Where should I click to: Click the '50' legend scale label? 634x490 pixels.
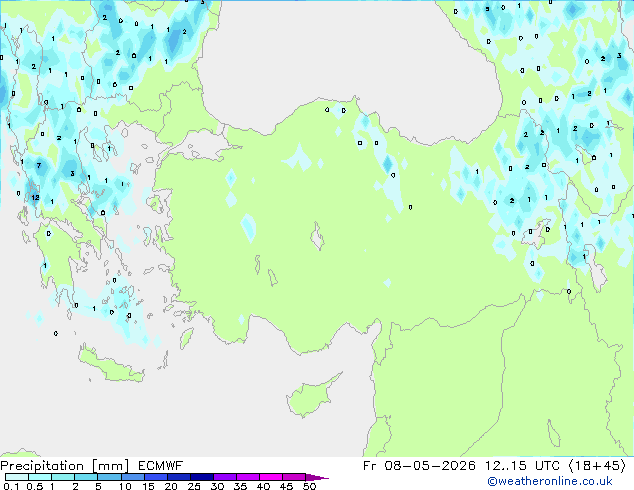click(x=309, y=486)
